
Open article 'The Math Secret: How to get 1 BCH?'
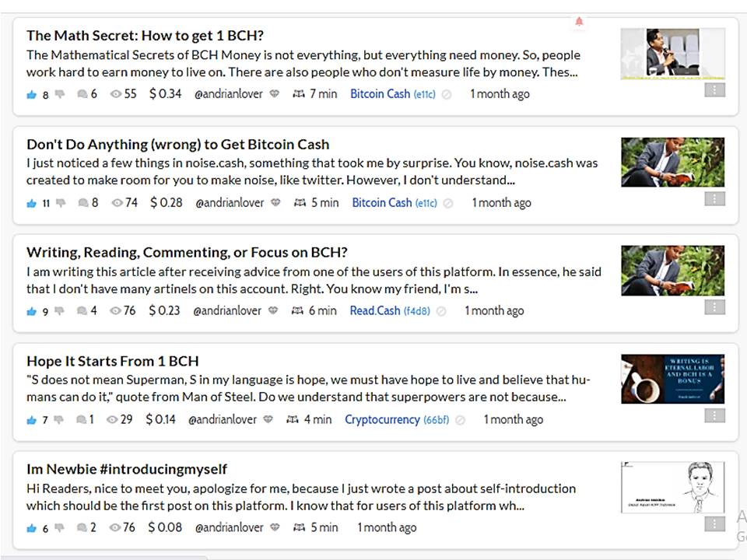(145, 36)
